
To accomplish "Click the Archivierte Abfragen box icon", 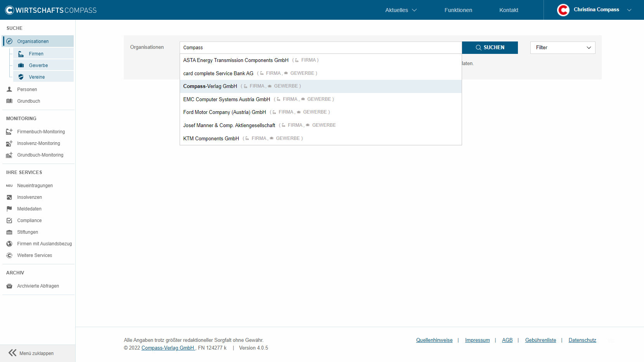I will (x=9, y=286).
